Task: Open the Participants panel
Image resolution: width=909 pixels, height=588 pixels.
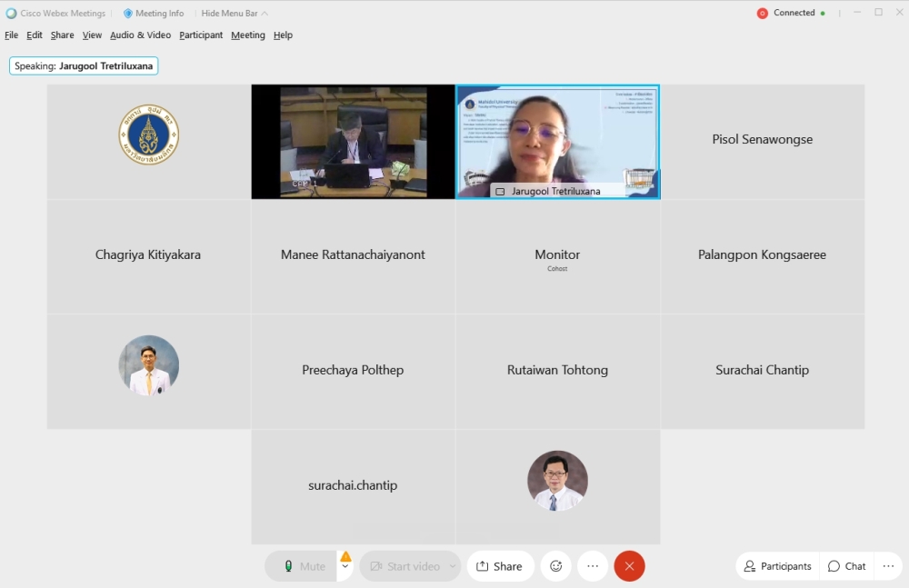Action: [x=777, y=566]
